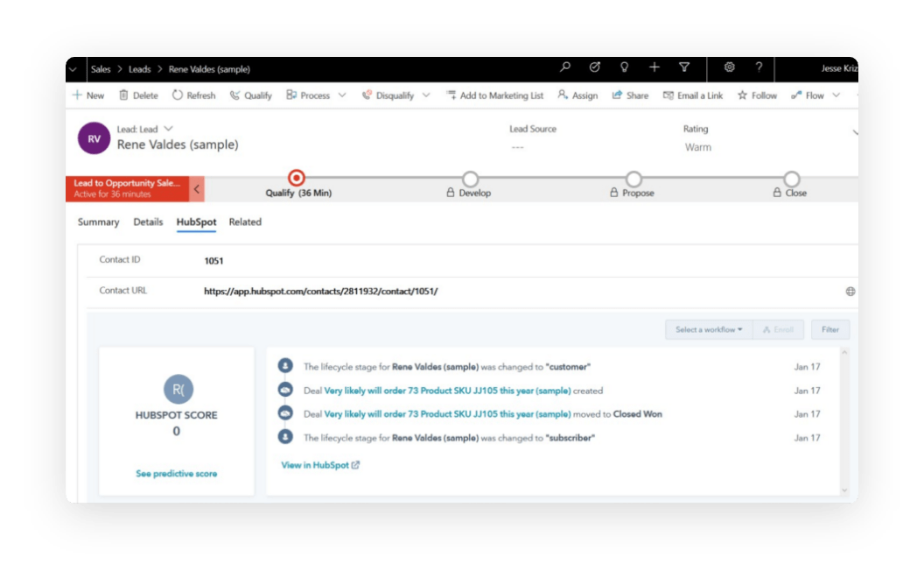Open the deal link in the created entry
The width and height of the screenshot is (924, 578).
pos(447,391)
